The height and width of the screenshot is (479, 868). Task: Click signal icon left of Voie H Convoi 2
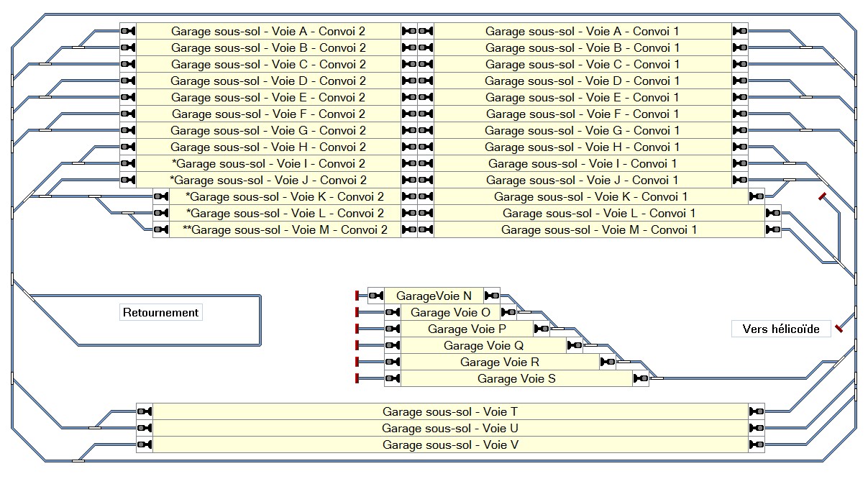[x=128, y=147]
